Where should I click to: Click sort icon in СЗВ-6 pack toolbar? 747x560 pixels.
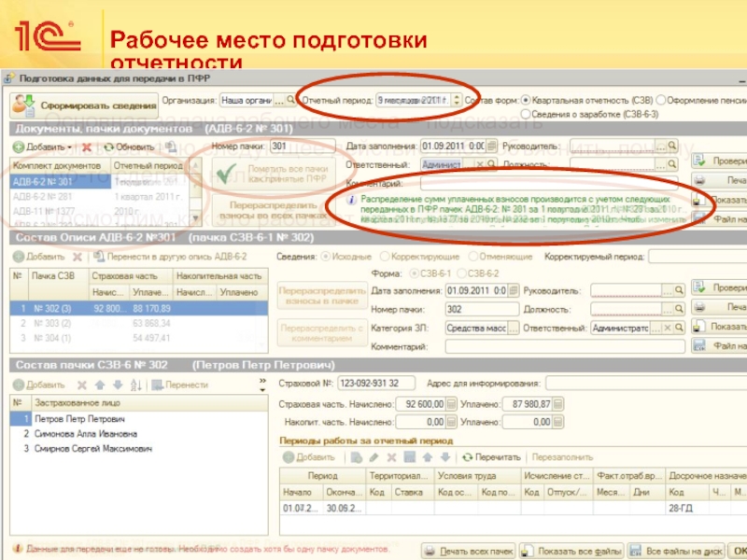coord(137,385)
